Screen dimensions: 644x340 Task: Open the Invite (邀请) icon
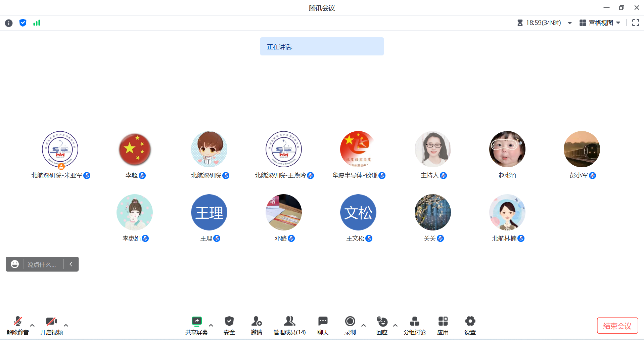coord(256,325)
